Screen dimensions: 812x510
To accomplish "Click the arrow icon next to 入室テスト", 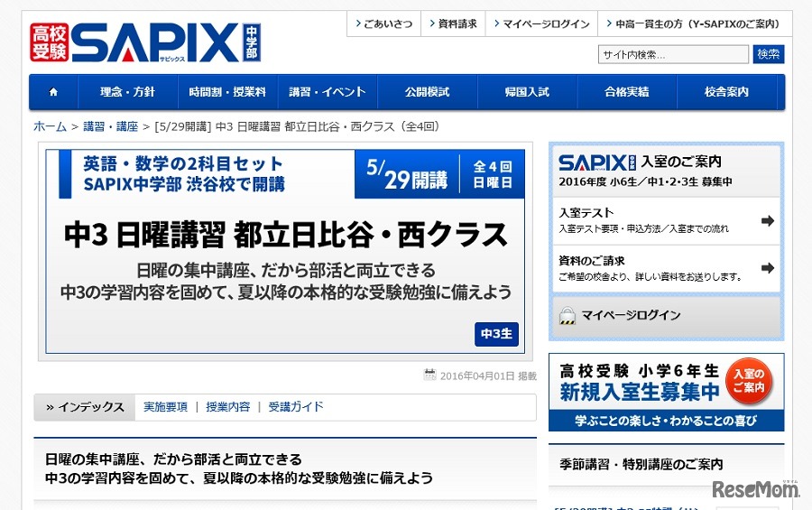I will (x=768, y=221).
